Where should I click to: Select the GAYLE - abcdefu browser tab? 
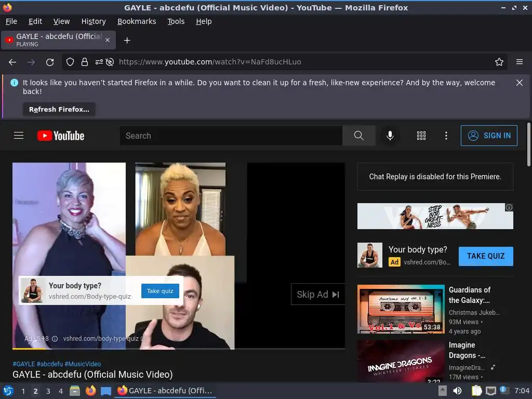(58, 40)
